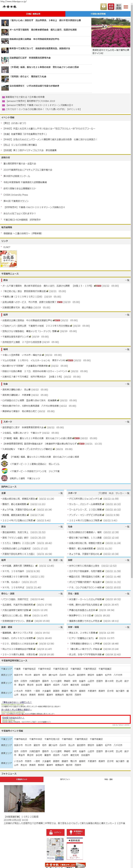Open the 電子新聞 header button
Image resolution: width=133 pixels, height=868 pixels.
point(119,7)
